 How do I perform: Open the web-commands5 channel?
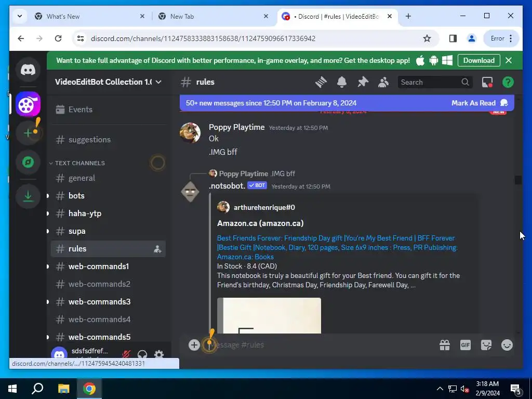[108, 337]
